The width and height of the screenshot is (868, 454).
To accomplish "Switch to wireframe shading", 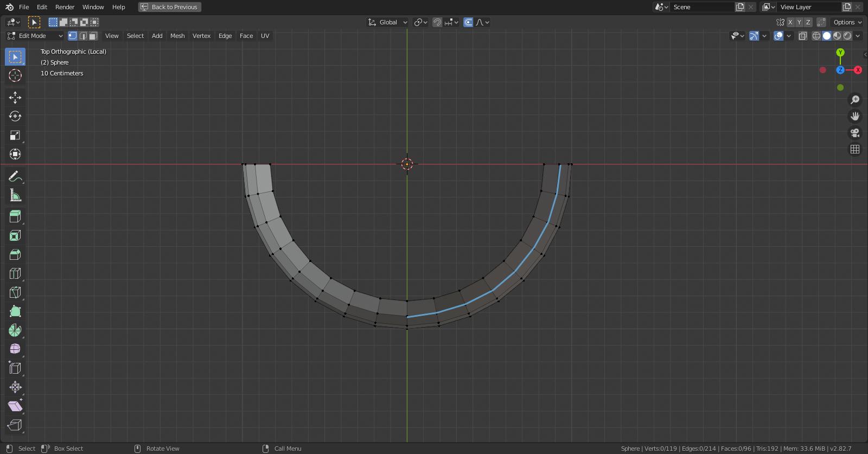I will pyautogui.click(x=816, y=36).
